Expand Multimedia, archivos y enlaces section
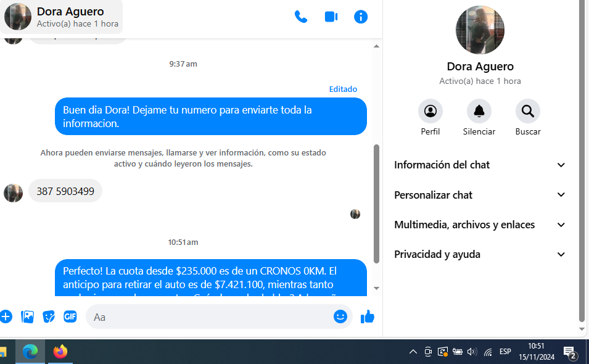The height and width of the screenshot is (364, 589). coord(480,225)
